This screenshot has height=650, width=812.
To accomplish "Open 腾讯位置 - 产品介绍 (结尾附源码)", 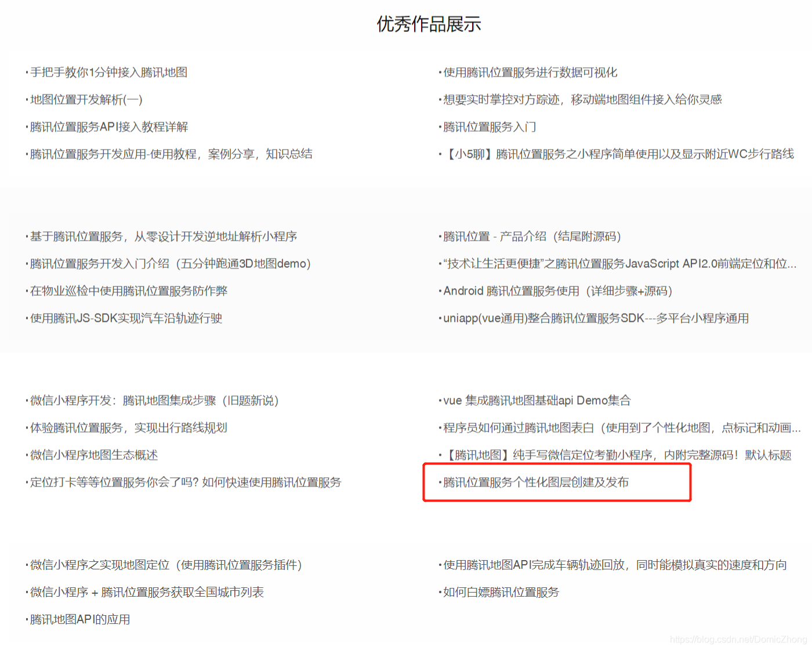I will point(532,237).
